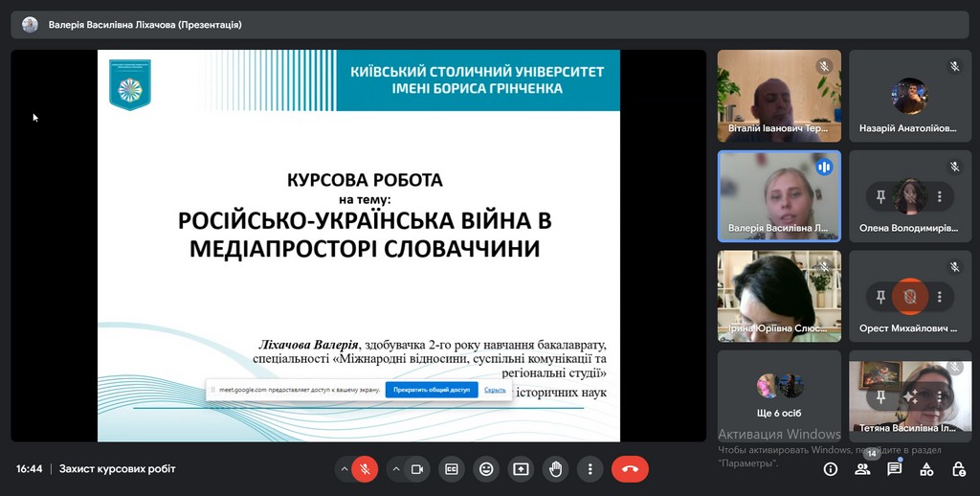Open the three-dot more options menu in bottom toolbar
The height and width of the screenshot is (496, 980).
590,469
